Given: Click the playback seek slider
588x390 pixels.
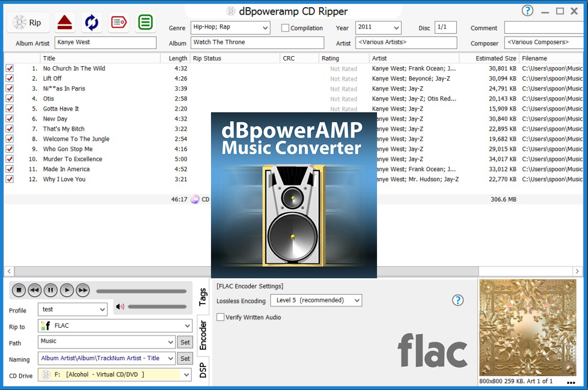Looking at the screenshot, I should pyautogui.click(x=141, y=291).
